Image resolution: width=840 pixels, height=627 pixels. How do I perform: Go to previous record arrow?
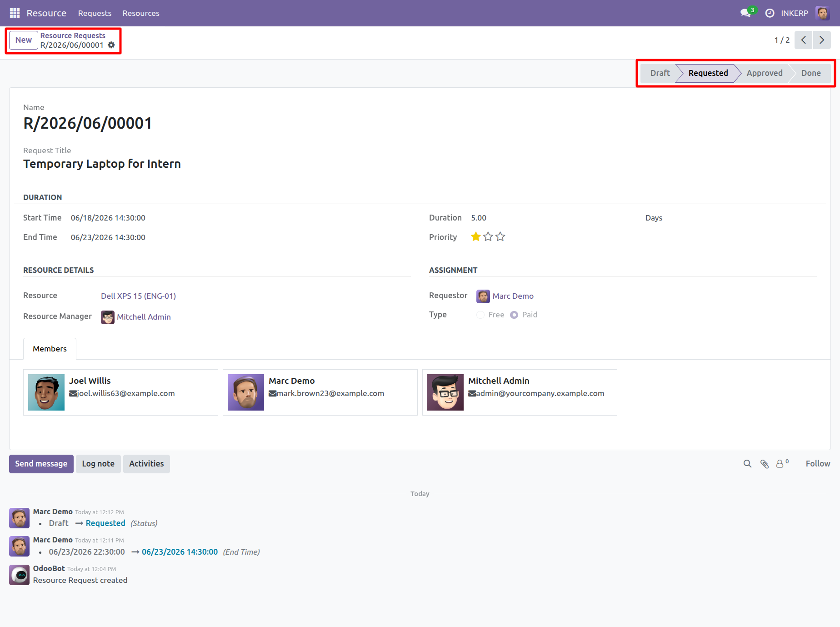point(804,40)
